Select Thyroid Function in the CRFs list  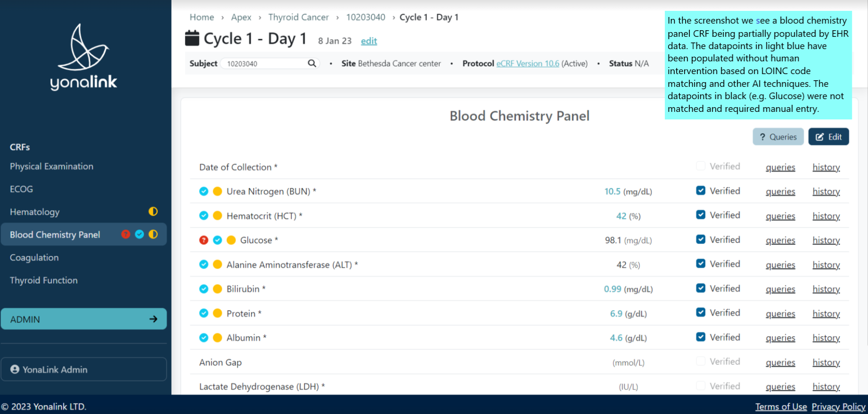tap(43, 280)
